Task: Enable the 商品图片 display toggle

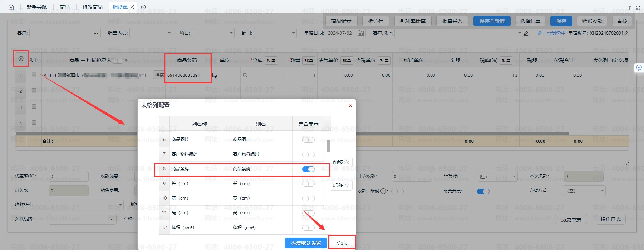Action: pos(308,140)
